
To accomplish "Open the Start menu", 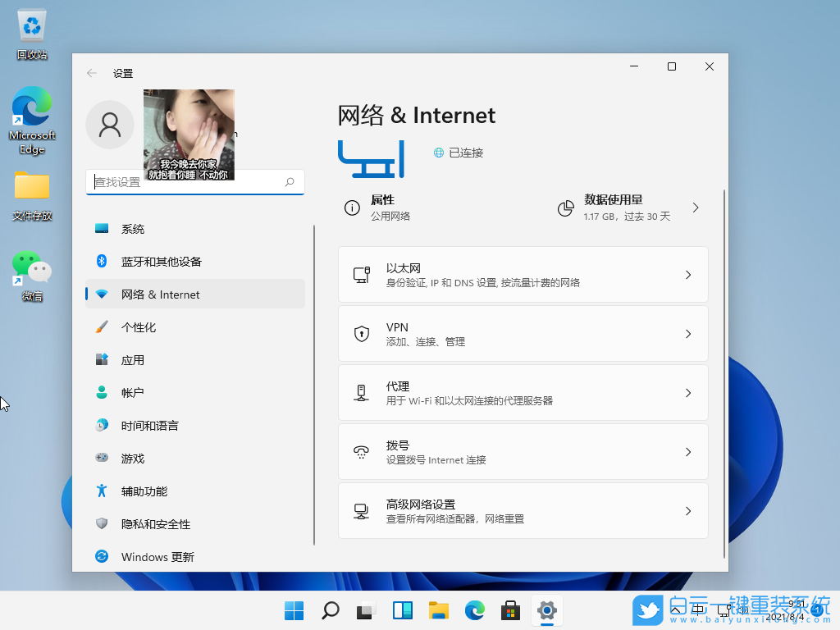I will click(x=293, y=611).
